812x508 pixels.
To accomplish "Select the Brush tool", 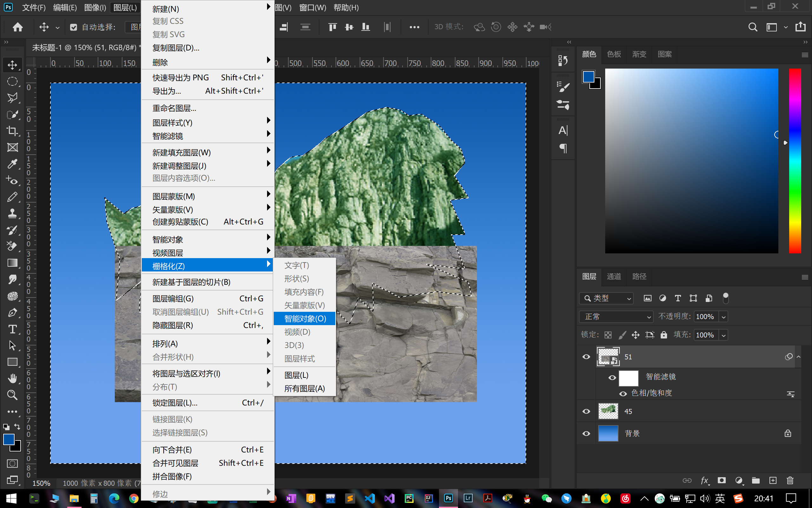I will point(12,197).
